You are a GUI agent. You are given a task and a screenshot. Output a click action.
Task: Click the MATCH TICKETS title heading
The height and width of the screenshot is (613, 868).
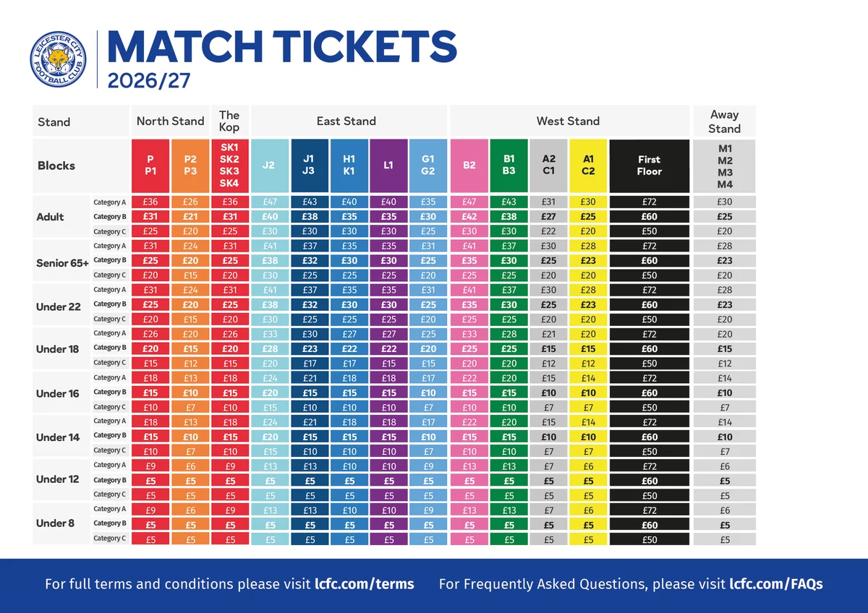[x=282, y=45]
